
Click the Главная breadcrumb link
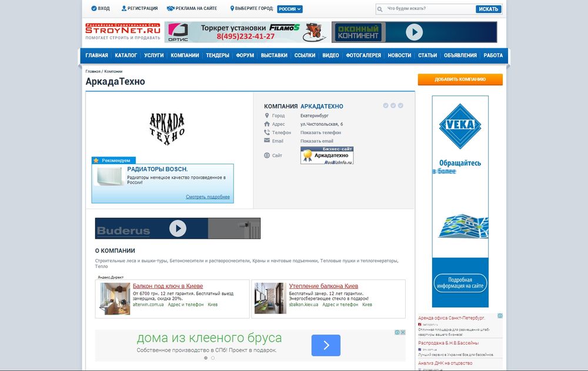93,71
